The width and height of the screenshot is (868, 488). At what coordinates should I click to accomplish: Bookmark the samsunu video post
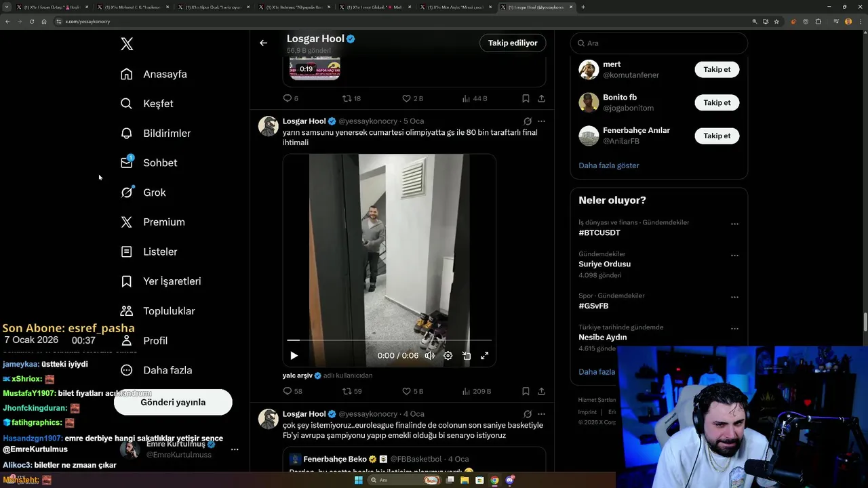(x=526, y=391)
